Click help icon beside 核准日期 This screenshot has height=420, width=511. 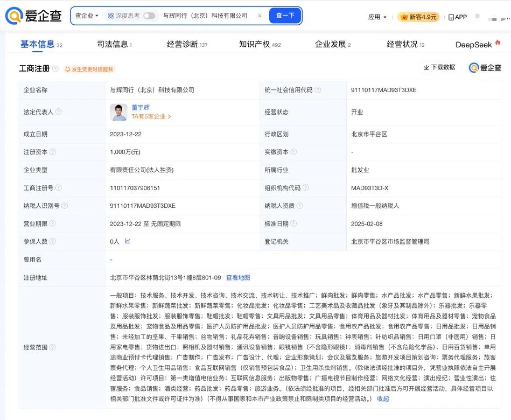(293, 223)
